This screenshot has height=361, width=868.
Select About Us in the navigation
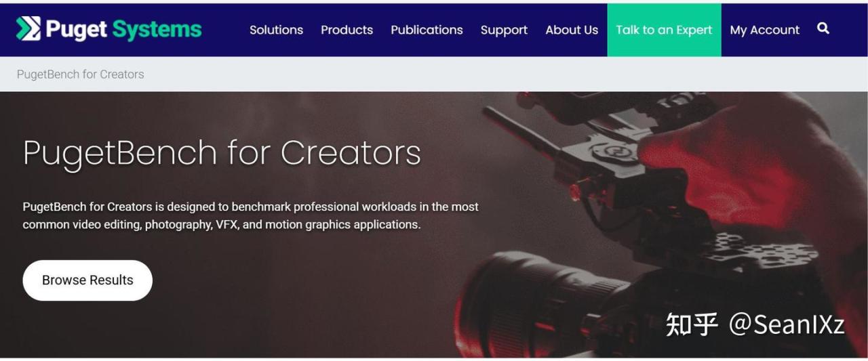click(572, 30)
